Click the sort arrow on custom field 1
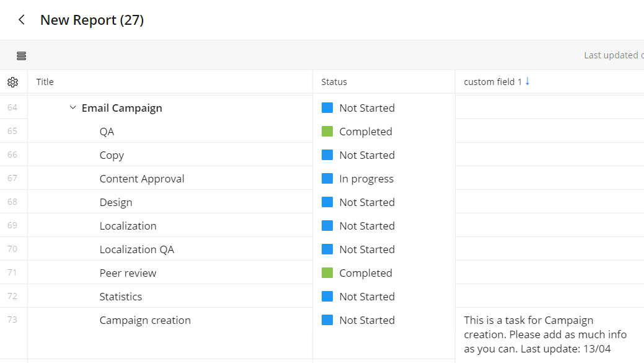 527,81
